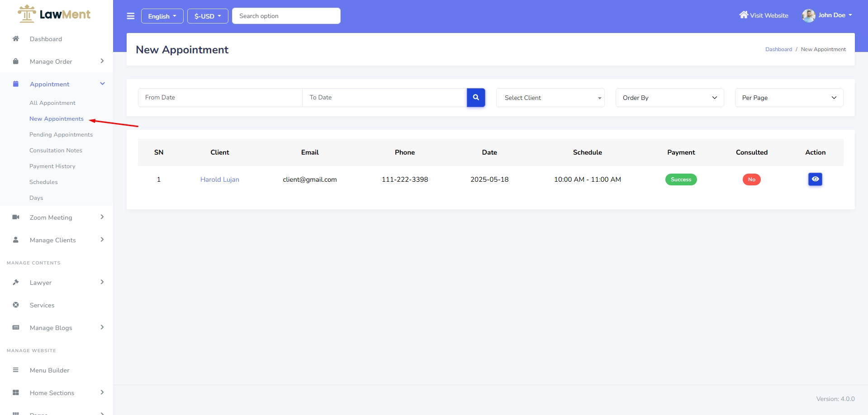Screen dimensions: 868x415
Task: Collapse the Appointment menu chevron
Action: [x=102, y=84]
